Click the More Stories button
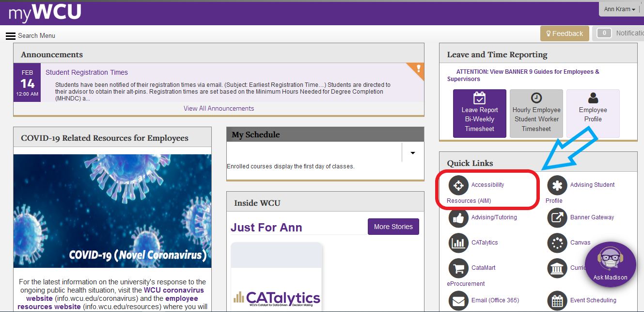The image size is (644, 312). click(393, 227)
